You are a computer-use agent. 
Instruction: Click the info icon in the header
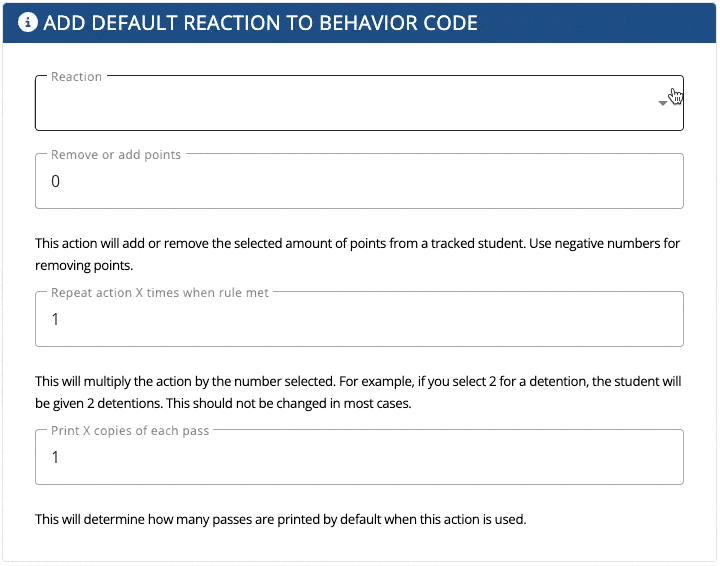[x=28, y=22]
